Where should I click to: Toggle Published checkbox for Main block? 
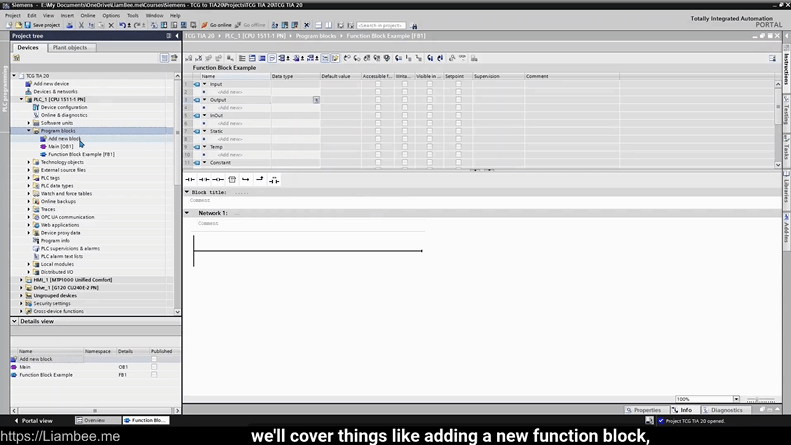tap(154, 367)
